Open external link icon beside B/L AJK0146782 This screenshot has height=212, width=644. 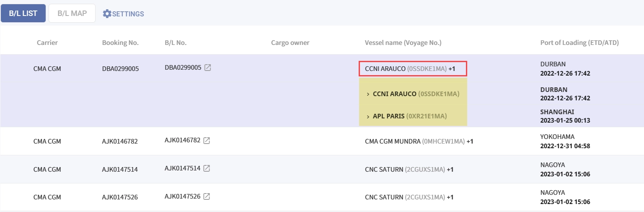pos(207,141)
